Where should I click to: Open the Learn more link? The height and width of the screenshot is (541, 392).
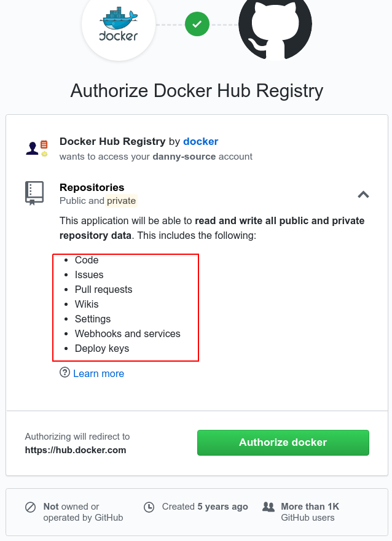(98, 373)
